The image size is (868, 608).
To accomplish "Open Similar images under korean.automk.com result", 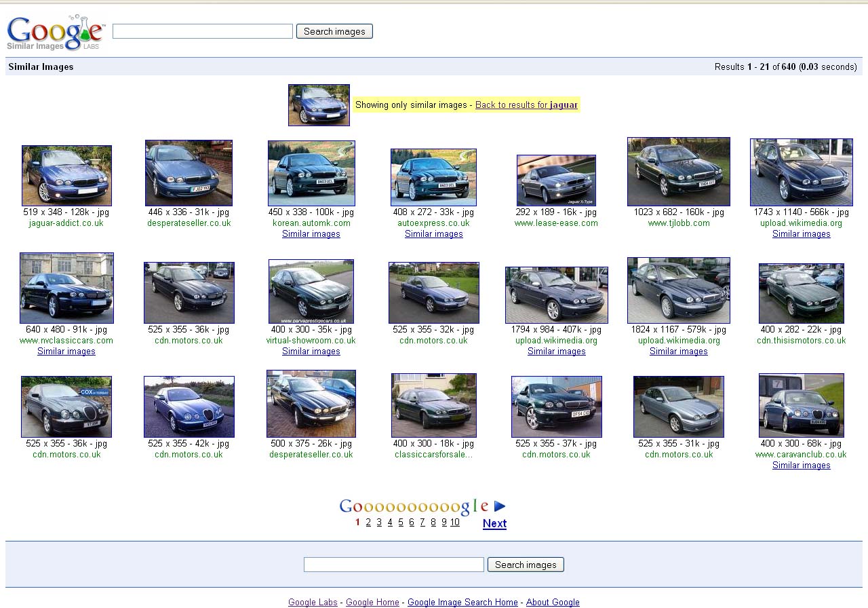I will (311, 234).
